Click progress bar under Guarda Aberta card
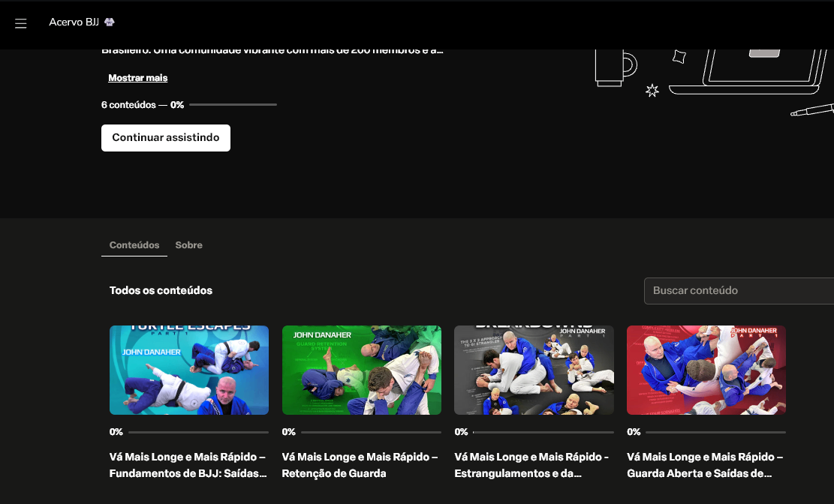 coord(716,432)
